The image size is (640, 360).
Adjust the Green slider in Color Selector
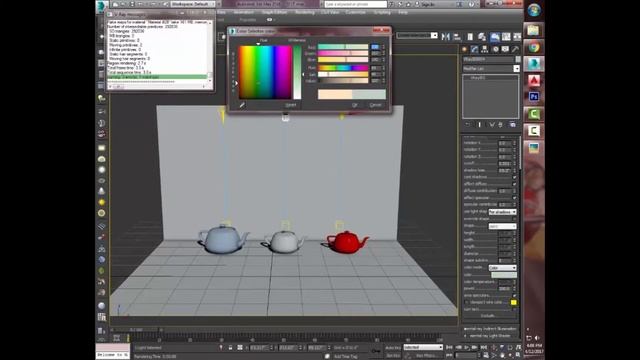pyautogui.click(x=343, y=53)
